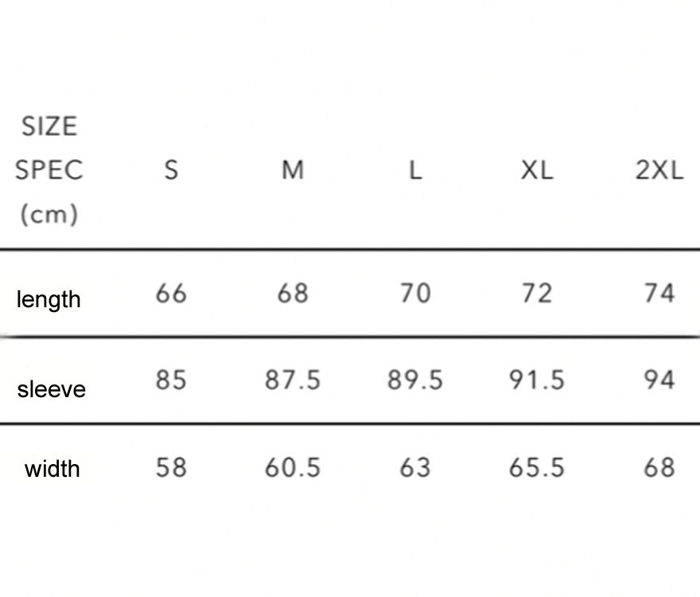Select the L size column header
Screen dimensions: 700x597
coord(415,170)
